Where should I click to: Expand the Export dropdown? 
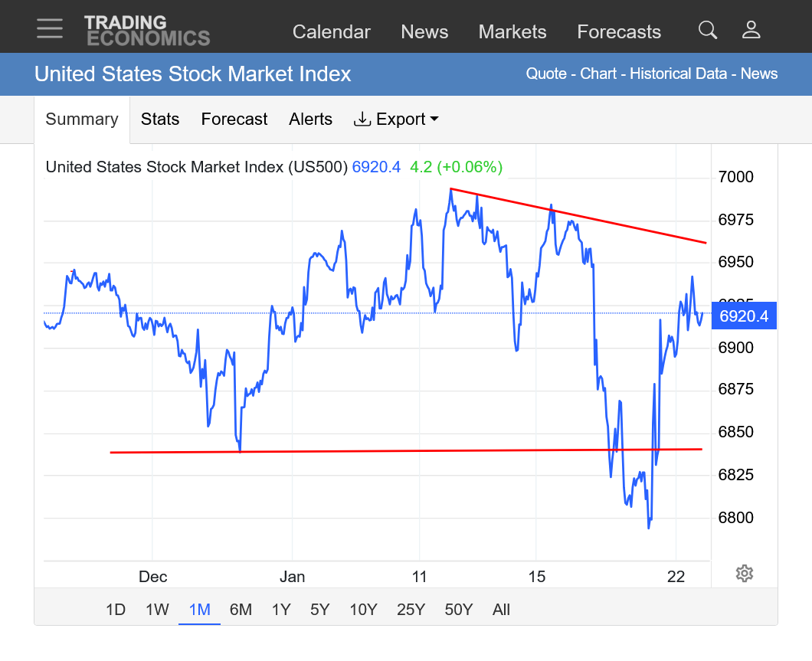pyautogui.click(x=396, y=119)
